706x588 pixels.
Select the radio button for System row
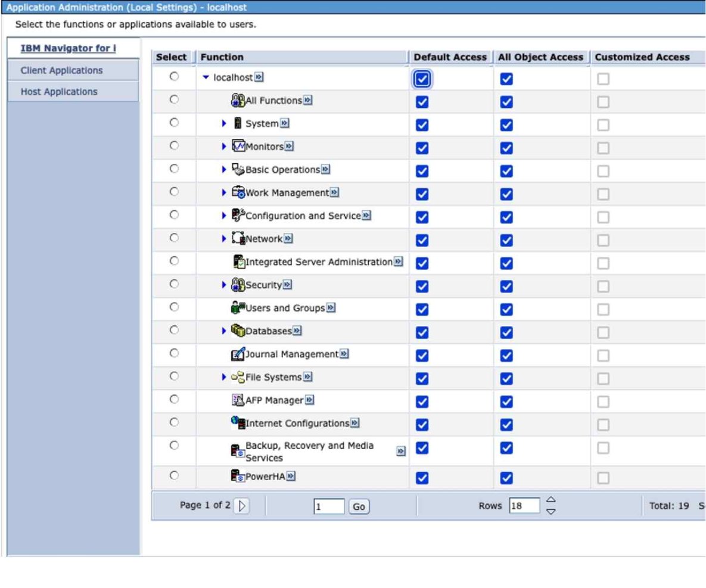pyautogui.click(x=174, y=123)
